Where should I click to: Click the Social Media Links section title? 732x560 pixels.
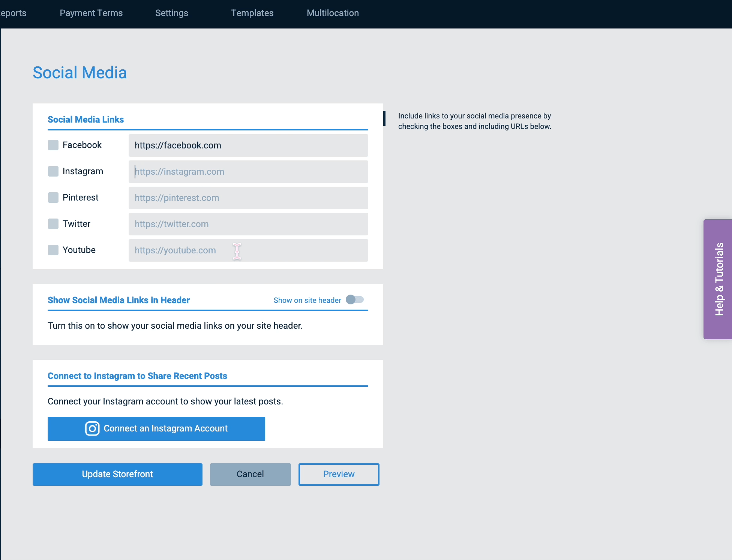(85, 120)
